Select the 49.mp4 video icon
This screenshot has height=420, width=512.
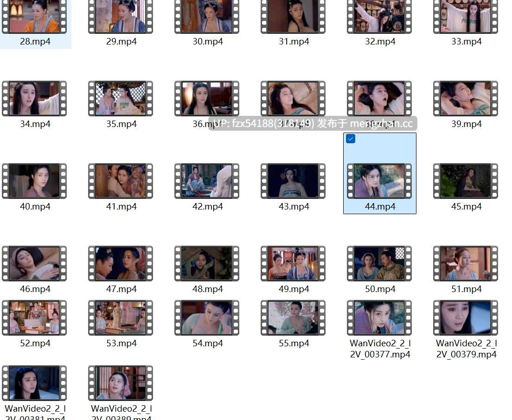click(293, 264)
